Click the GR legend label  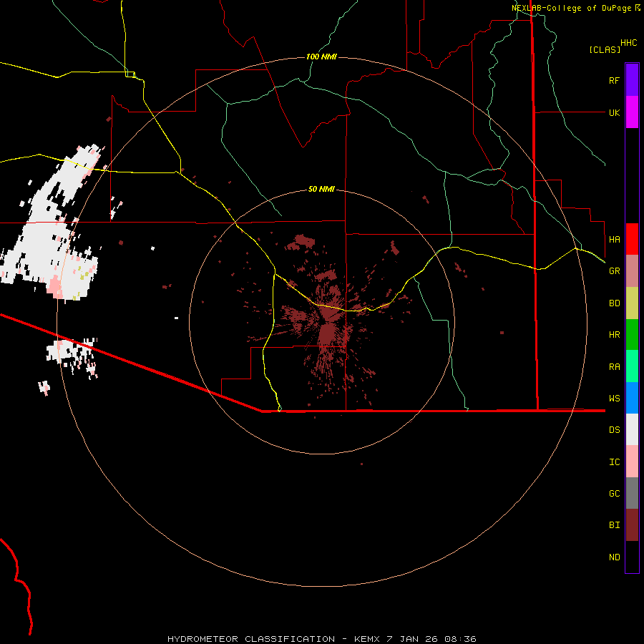click(x=614, y=271)
